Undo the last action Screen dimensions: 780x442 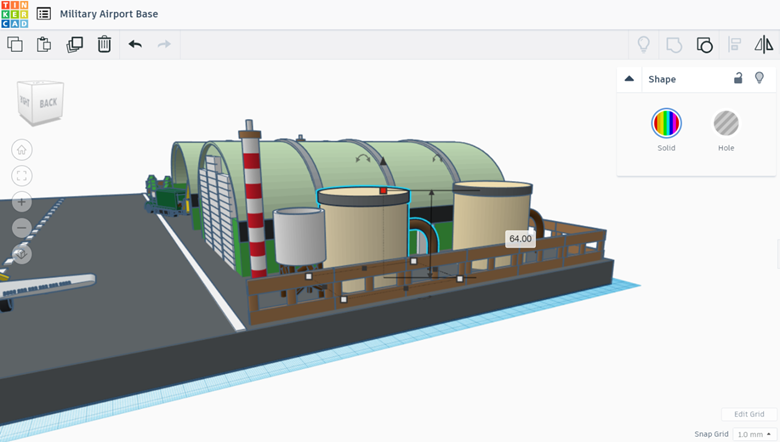click(135, 44)
